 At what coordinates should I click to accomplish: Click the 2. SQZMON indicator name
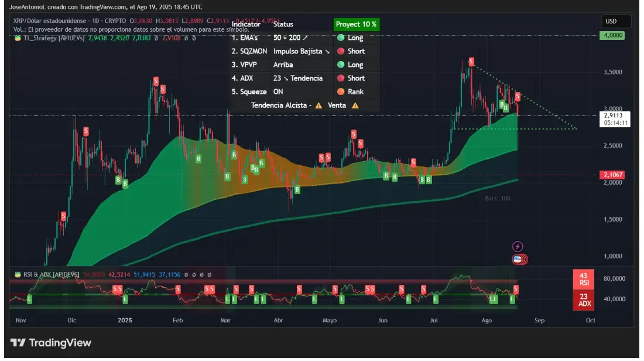point(249,52)
